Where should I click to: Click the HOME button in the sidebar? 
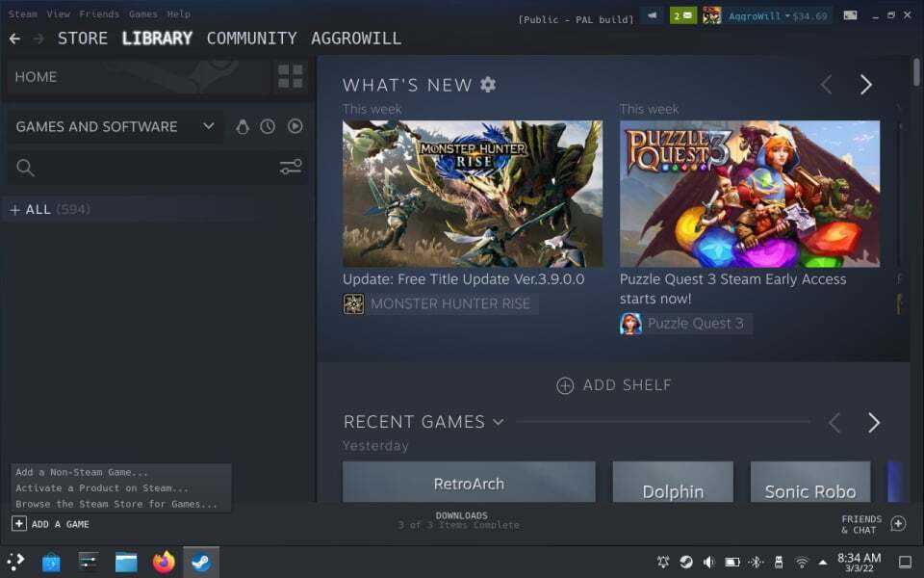pyautogui.click(x=138, y=77)
